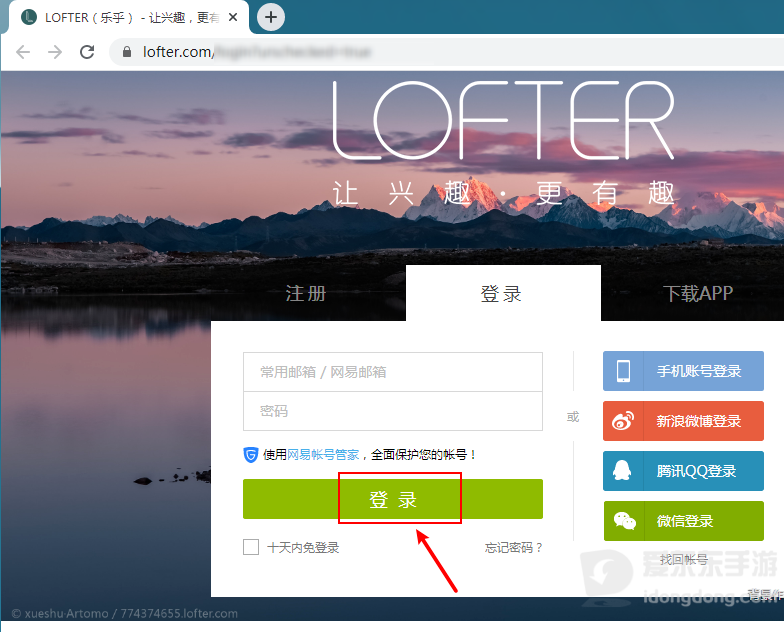Open the 下载APP tab
The image size is (784, 632).
click(698, 294)
